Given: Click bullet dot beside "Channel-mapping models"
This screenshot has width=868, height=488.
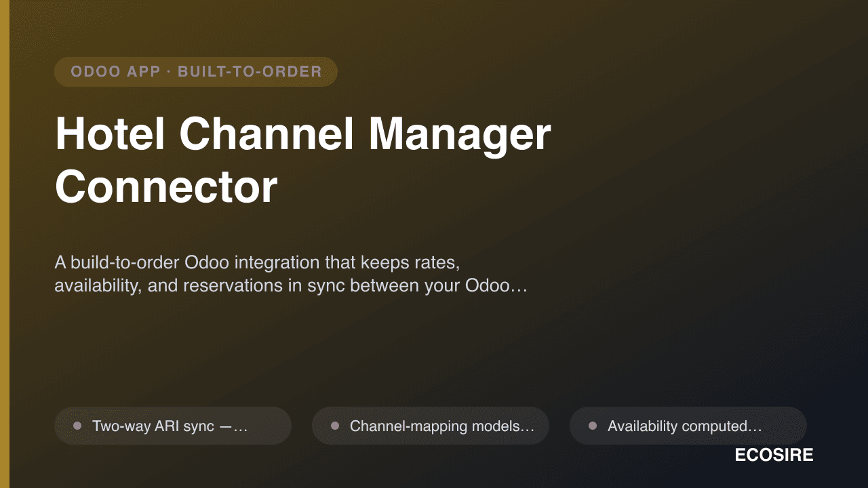Looking at the screenshot, I should [335, 426].
